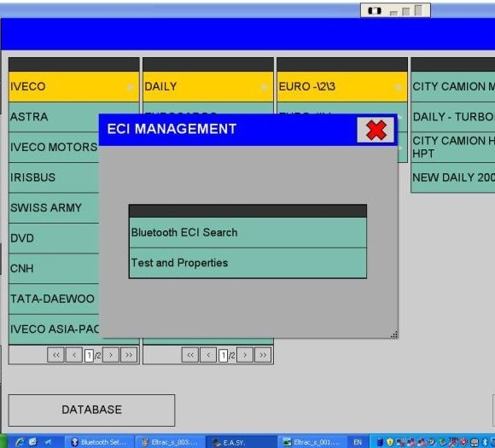Click page number field of vehicle list
Viewport: 495px width, 448px height.
click(224, 356)
